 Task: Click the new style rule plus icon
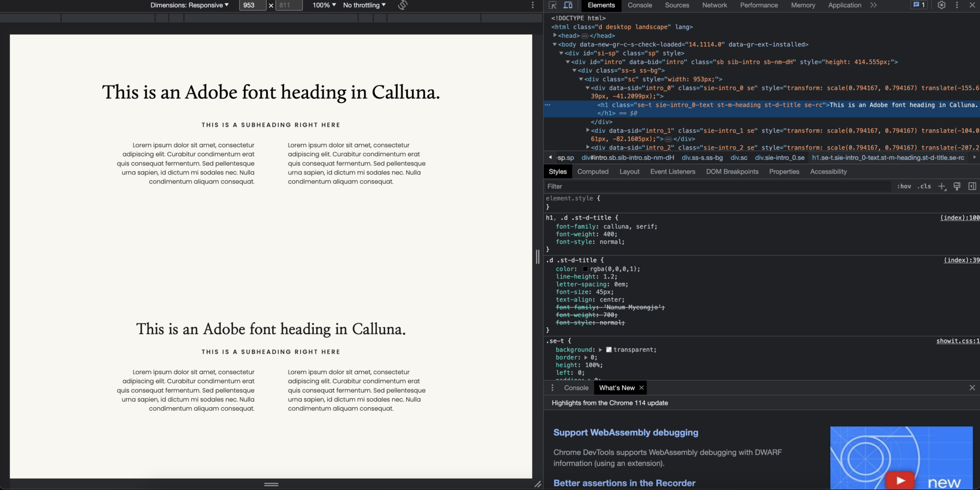click(x=942, y=186)
